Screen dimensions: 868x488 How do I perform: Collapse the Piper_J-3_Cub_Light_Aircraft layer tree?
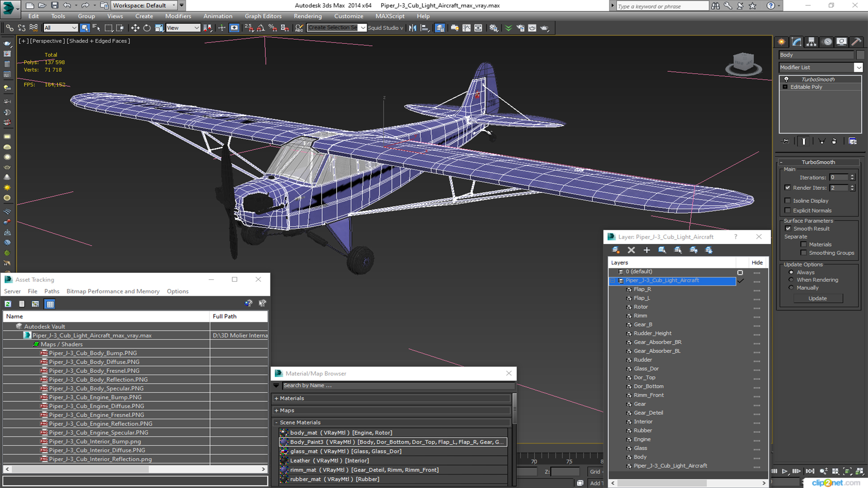[613, 281]
